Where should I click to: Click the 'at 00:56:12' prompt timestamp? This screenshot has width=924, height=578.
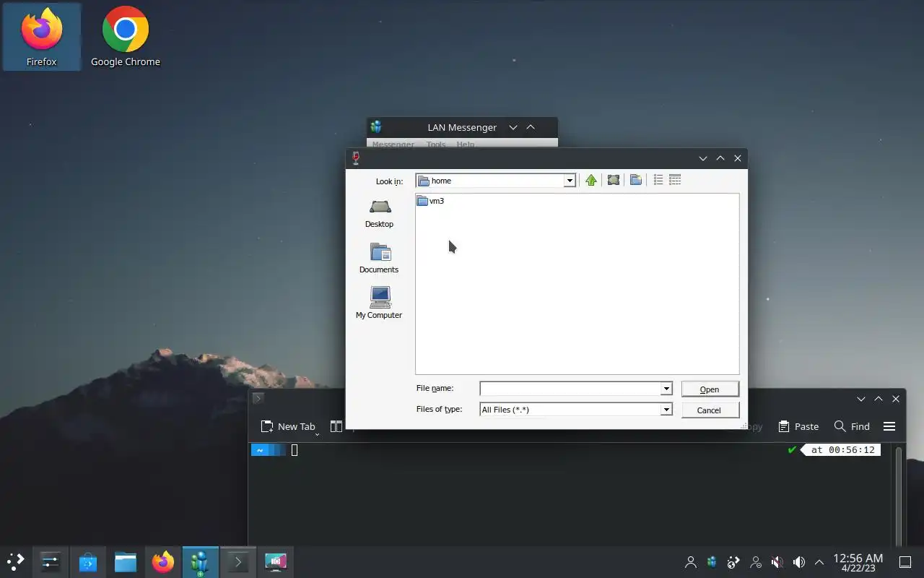tap(842, 449)
